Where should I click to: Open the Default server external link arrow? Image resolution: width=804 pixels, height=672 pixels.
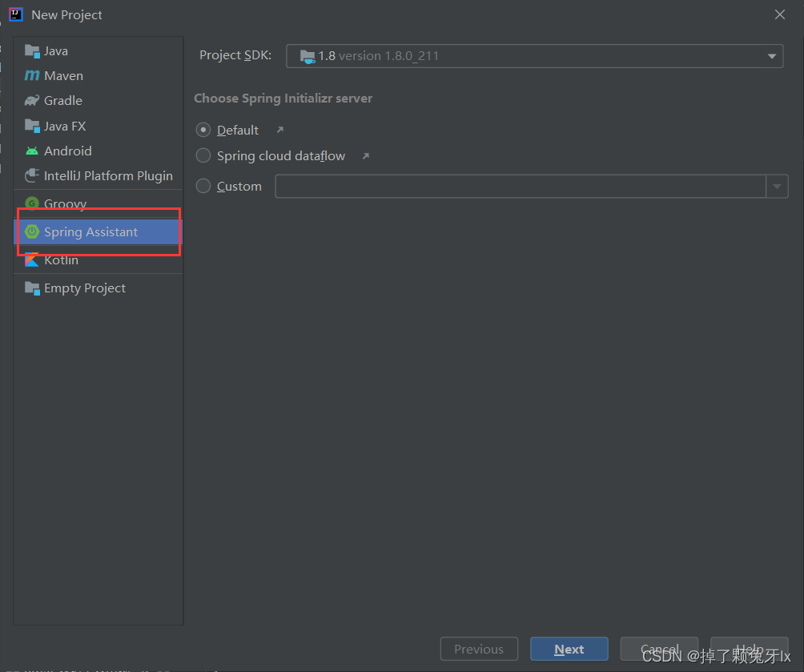[x=280, y=130]
